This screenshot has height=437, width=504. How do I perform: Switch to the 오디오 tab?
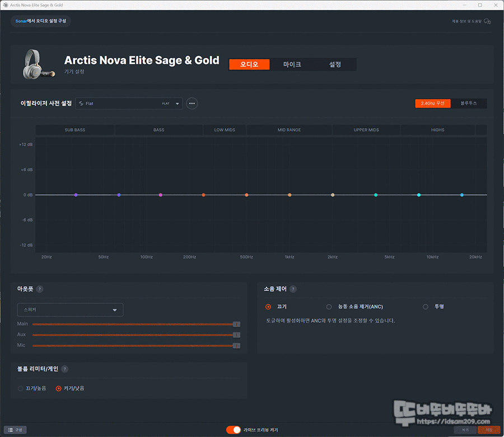click(x=249, y=64)
